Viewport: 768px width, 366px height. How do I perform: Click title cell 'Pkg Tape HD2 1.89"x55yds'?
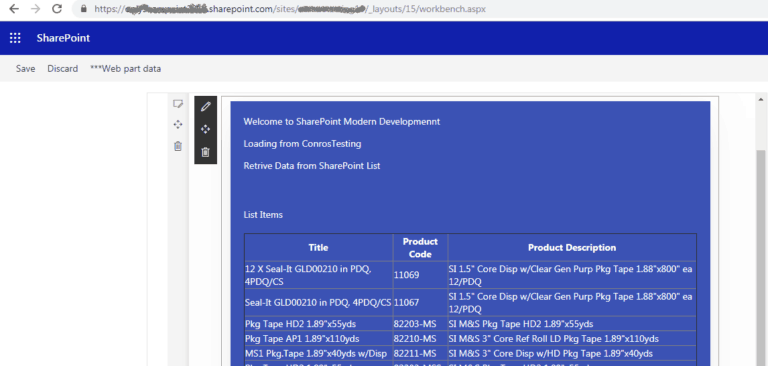coord(318,324)
